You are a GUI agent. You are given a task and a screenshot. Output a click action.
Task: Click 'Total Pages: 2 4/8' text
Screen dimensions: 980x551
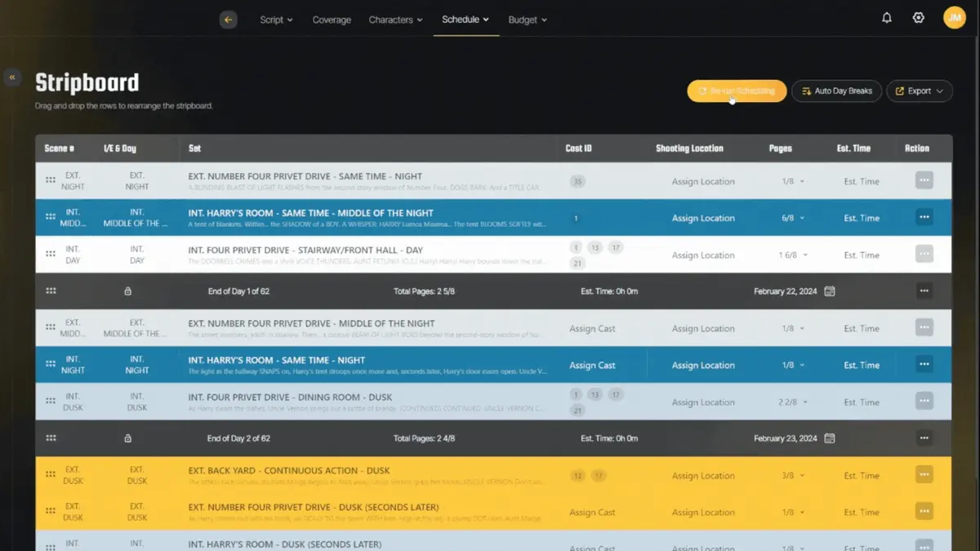click(x=424, y=438)
